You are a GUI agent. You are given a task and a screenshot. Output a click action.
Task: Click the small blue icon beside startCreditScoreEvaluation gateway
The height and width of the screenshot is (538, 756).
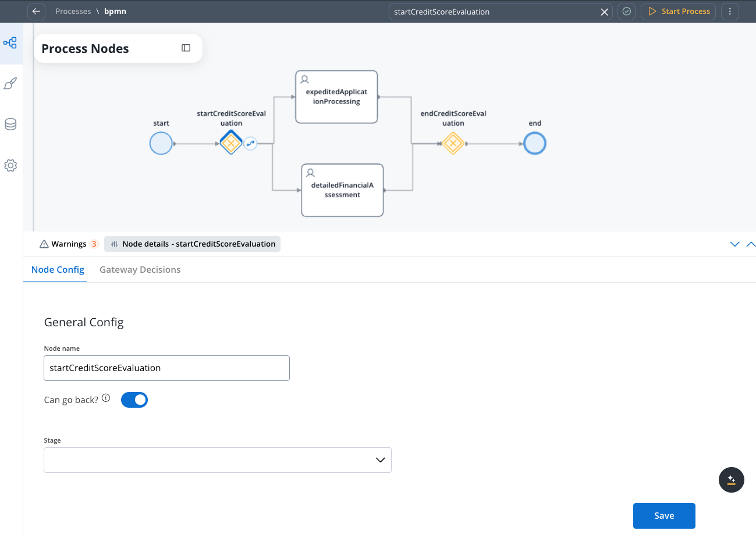[250, 142]
